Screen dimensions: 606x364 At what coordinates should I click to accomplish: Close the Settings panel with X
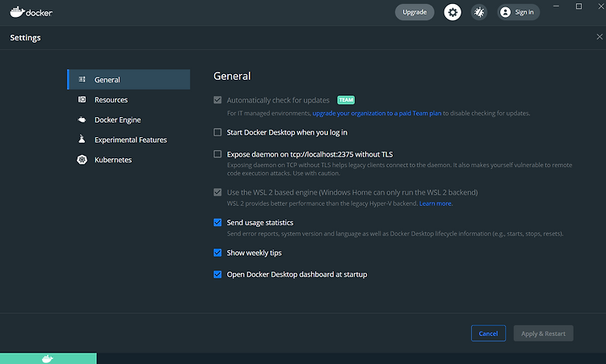[600, 36]
